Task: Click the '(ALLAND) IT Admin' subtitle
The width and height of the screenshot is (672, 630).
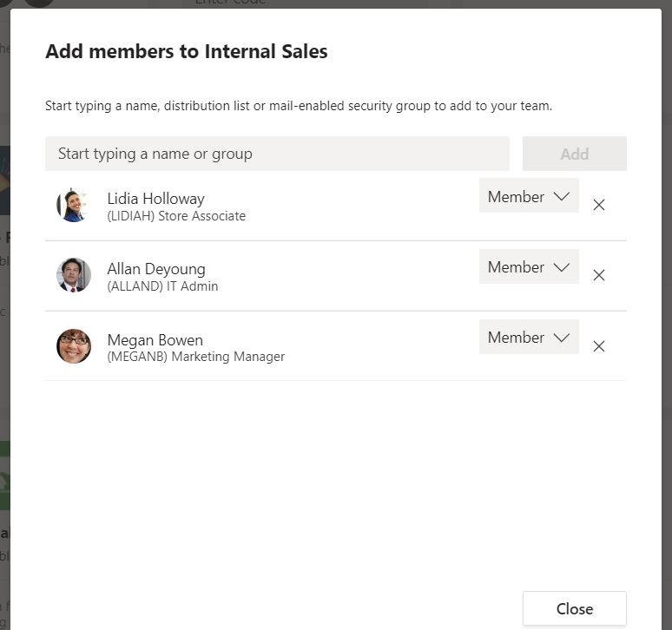Action: coord(162,286)
